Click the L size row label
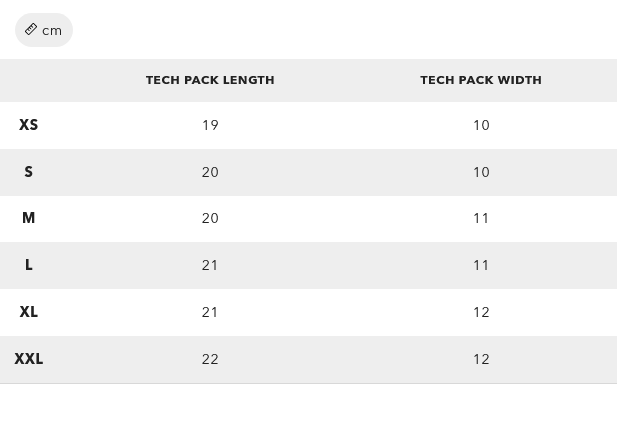Viewport: 617px width, 427px height. 29,265
